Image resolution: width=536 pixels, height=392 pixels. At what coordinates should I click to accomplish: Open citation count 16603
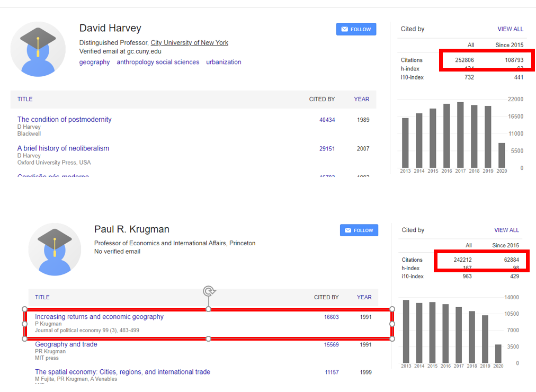[x=331, y=317]
